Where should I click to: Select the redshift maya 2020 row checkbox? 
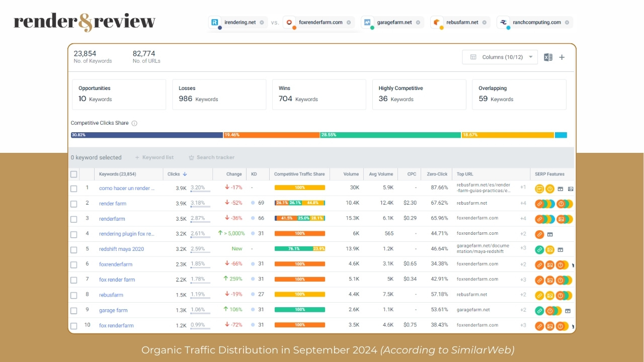pyautogui.click(x=74, y=249)
